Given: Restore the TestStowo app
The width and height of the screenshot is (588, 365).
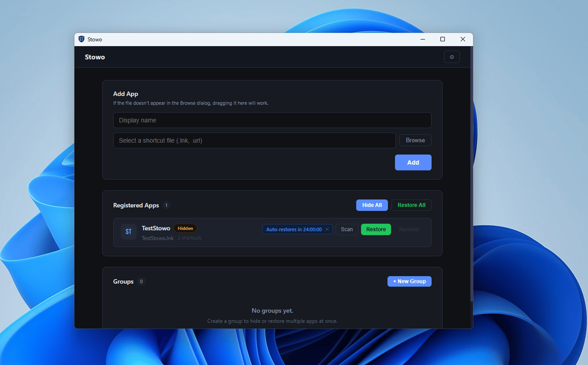Looking at the screenshot, I should point(376,229).
